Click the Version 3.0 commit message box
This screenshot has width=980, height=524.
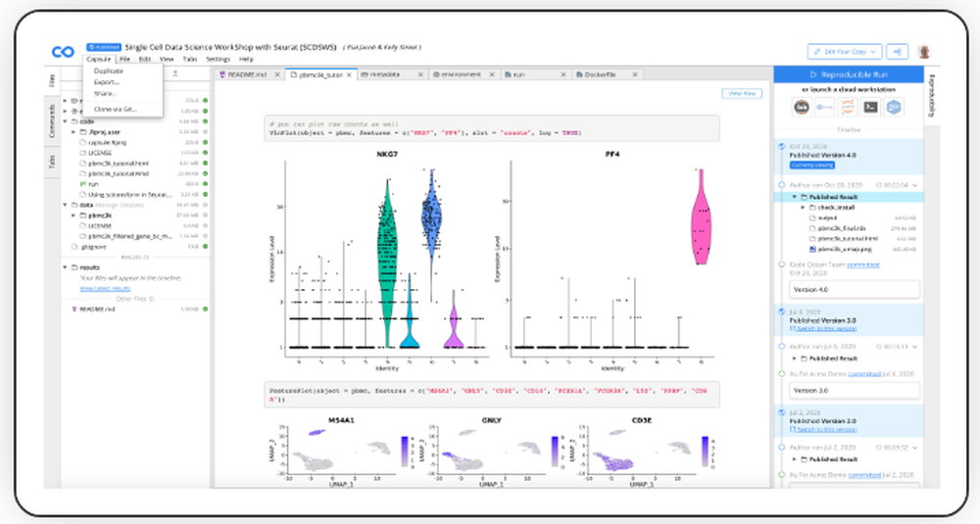tap(854, 391)
